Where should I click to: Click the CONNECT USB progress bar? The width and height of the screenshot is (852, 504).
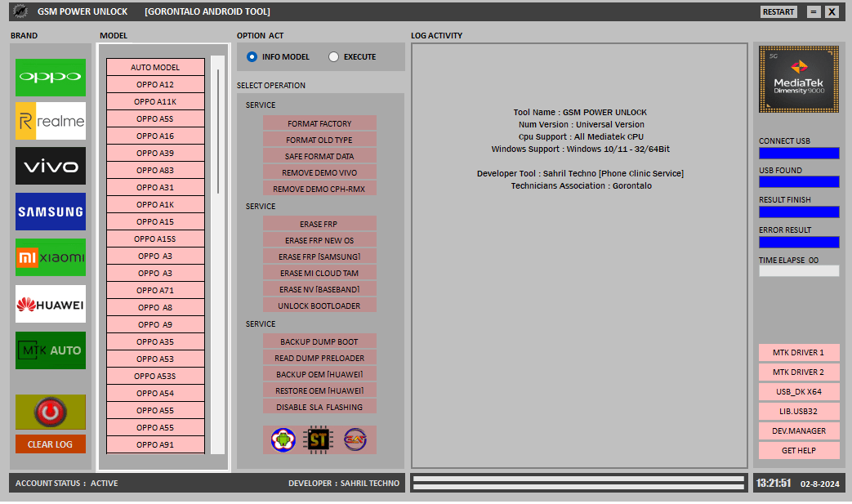click(798, 153)
